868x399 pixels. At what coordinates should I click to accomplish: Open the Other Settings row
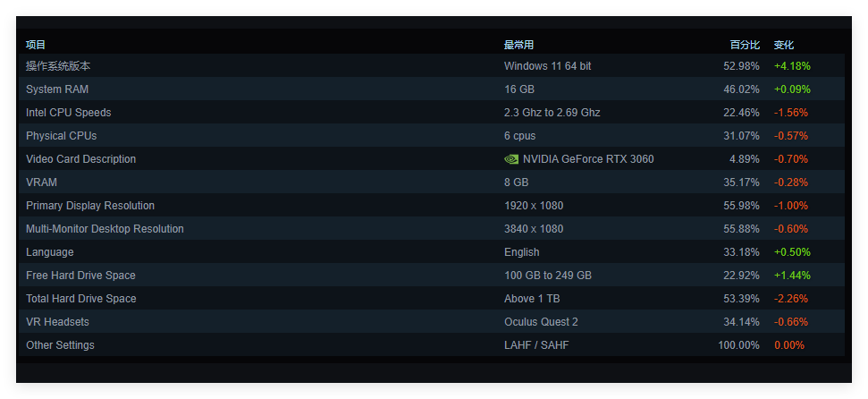(x=432, y=345)
